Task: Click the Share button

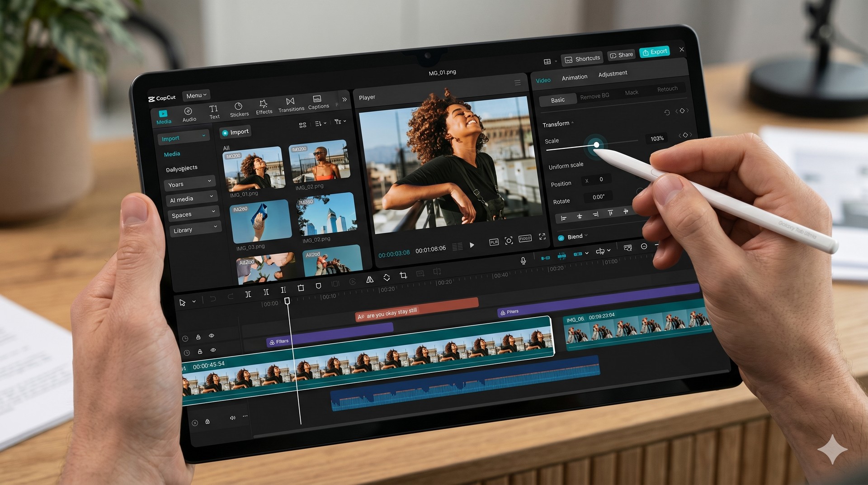Action: coord(621,55)
